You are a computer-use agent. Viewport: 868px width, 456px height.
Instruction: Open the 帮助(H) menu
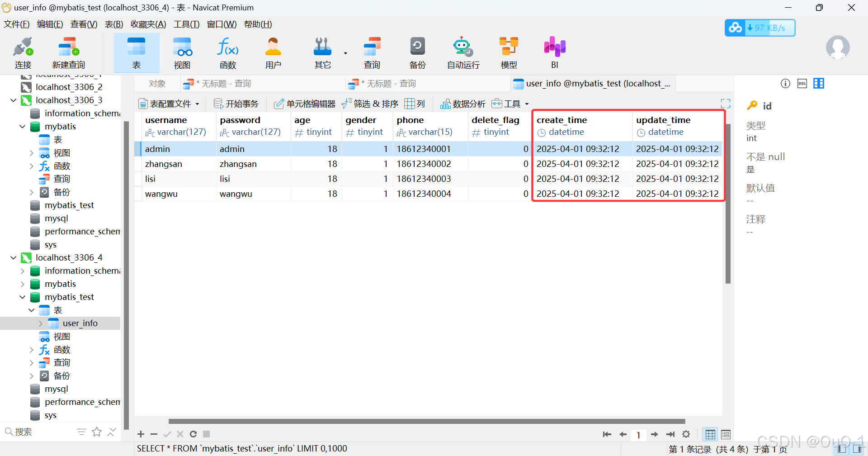[x=258, y=24]
